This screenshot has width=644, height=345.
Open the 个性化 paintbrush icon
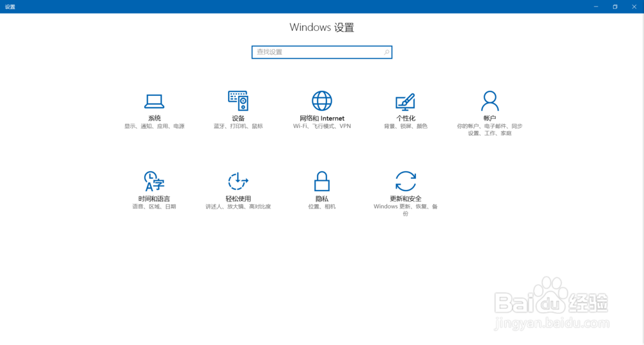(x=405, y=102)
